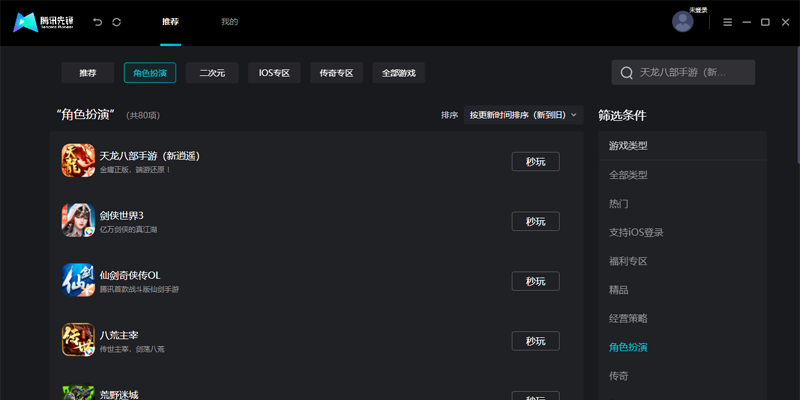Viewport: 800px width, 400px height.
Task: Click the 未登录 label
Action: click(x=698, y=10)
